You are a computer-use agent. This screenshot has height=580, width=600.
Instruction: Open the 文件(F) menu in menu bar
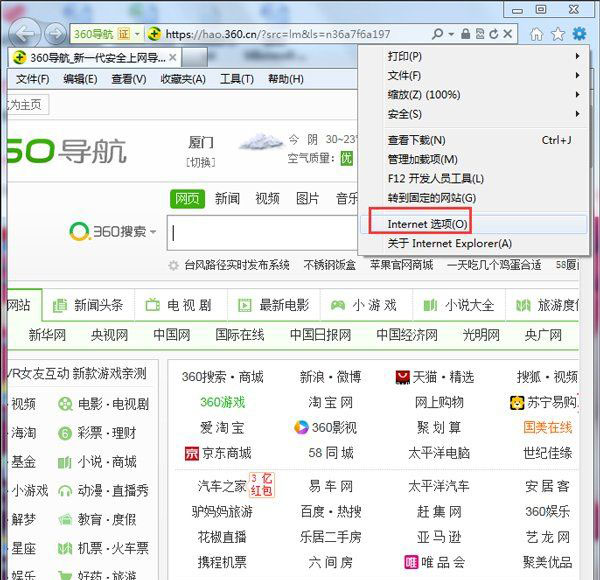[33, 79]
